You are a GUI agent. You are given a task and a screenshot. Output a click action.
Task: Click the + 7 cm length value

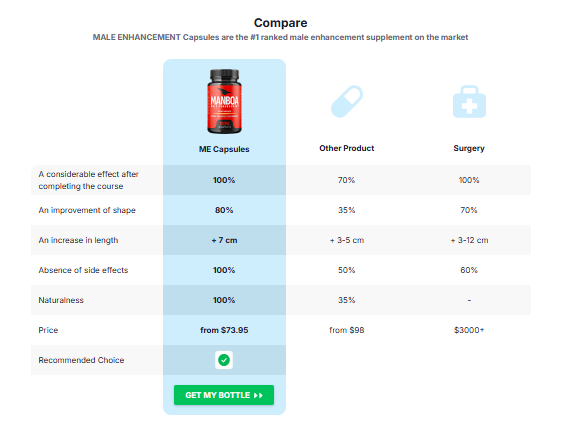pyautogui.click(x=224, y=240)
